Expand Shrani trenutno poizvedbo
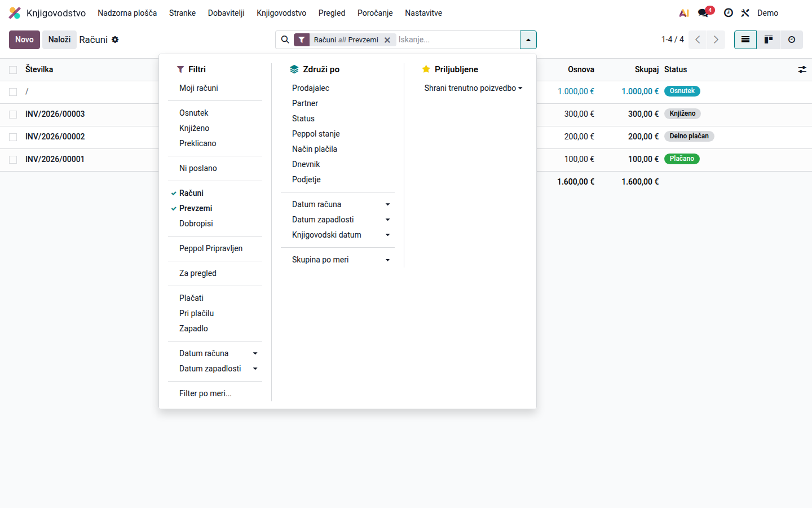812x508 pixels. 473,88
